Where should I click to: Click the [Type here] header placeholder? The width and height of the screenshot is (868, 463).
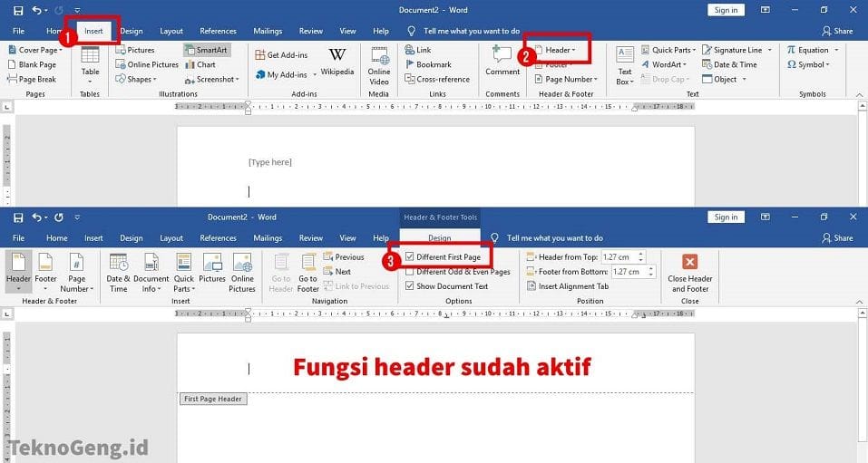coord(270,162)
